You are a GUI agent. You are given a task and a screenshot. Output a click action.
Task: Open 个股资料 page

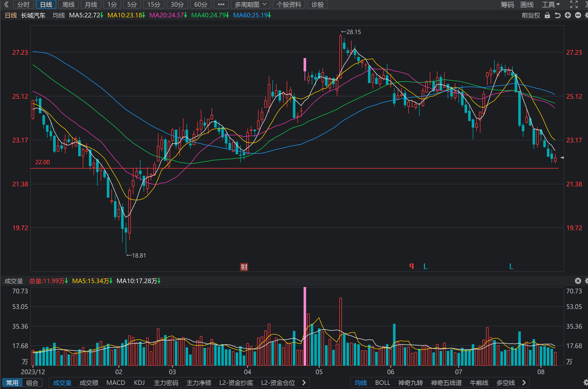point(289,4)
